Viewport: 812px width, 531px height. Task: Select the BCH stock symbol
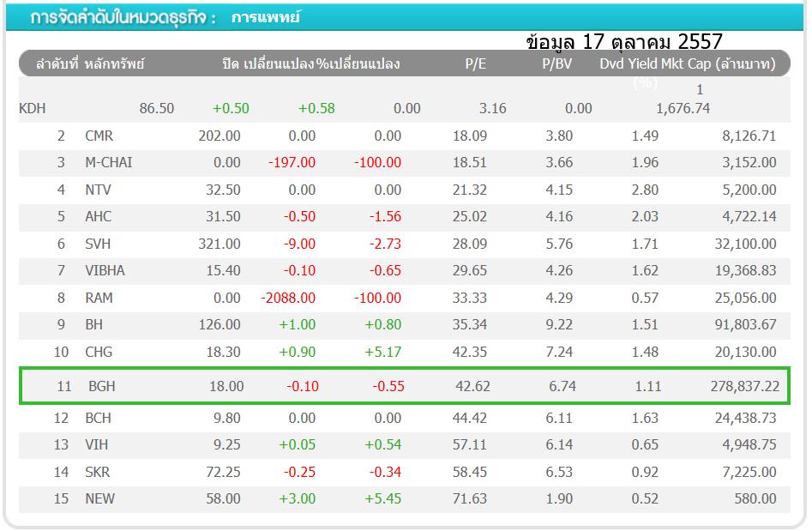99,418
